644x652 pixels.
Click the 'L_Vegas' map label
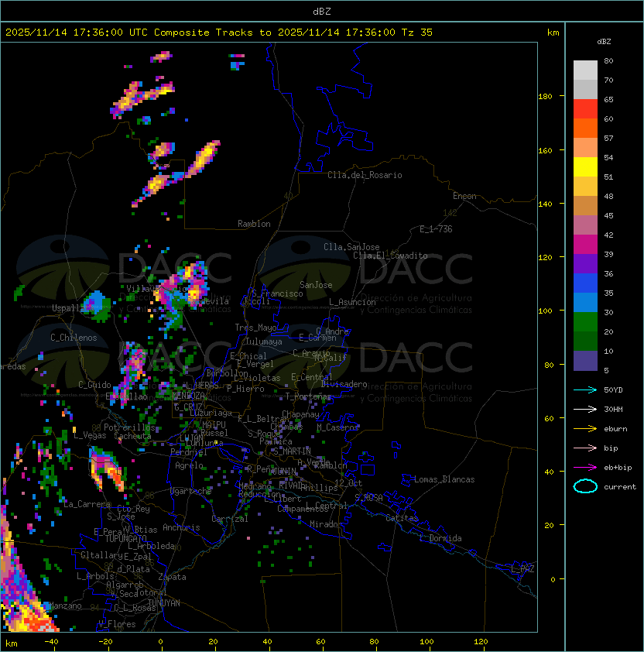(90, 435)
